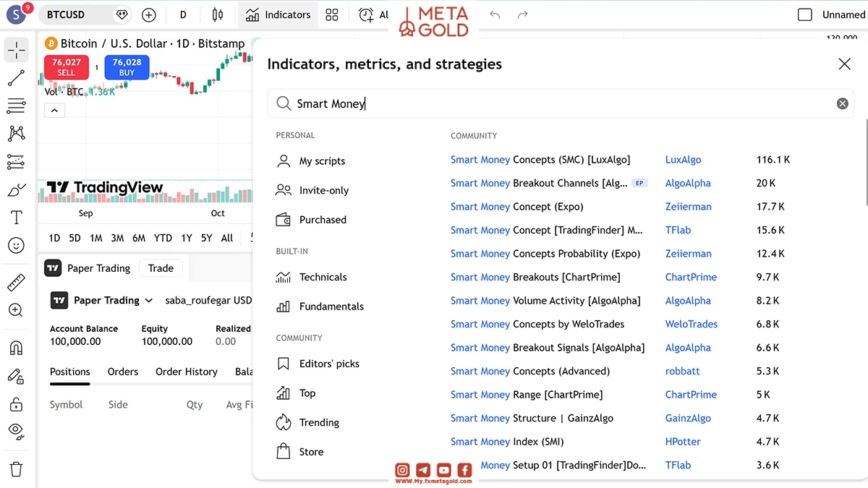Click the redo arrow
The width and height of the screenshot is (868, 488).
pos(523,14)
